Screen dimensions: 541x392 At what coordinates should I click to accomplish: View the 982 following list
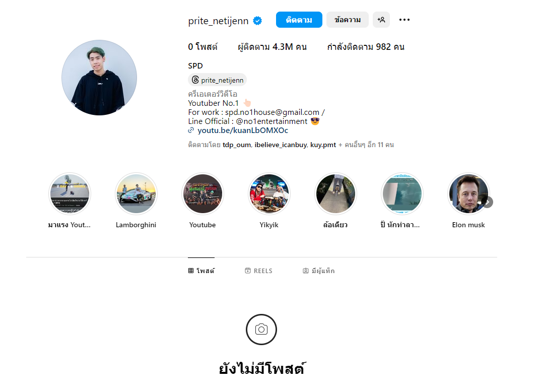366,47
